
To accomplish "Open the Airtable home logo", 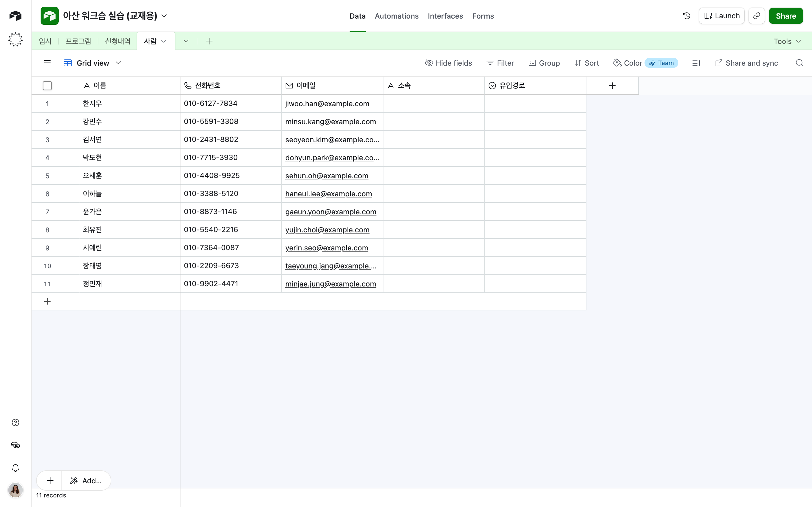I will pos(16,16).
